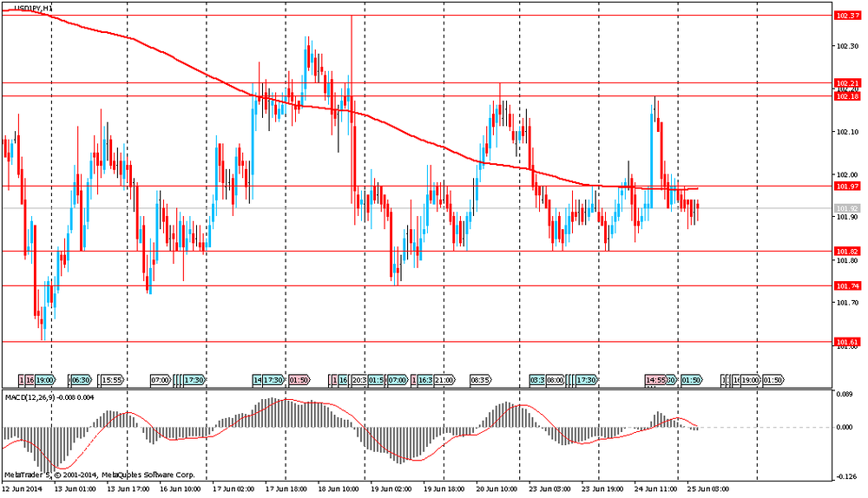Open the white 21:00 event marker

point(444,380)
